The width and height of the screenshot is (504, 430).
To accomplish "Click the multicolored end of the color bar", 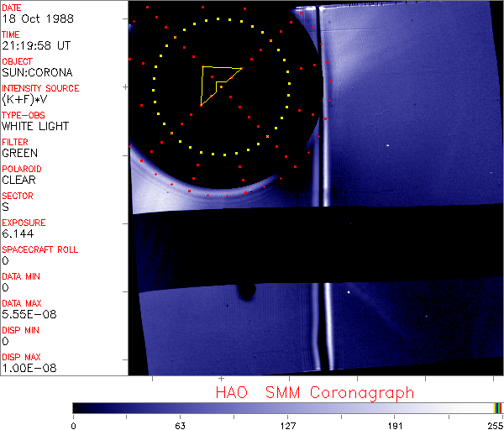I will click(498, 407).
